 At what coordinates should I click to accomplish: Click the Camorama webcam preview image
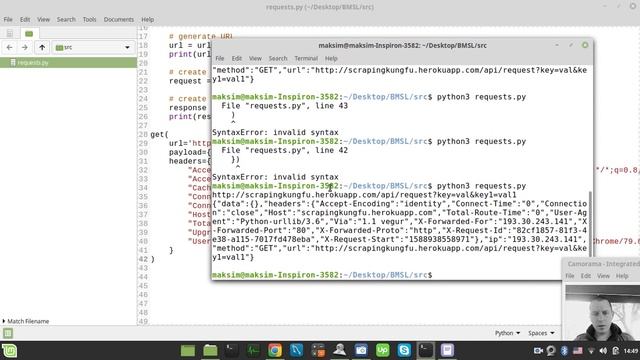(x=602, y=313)
